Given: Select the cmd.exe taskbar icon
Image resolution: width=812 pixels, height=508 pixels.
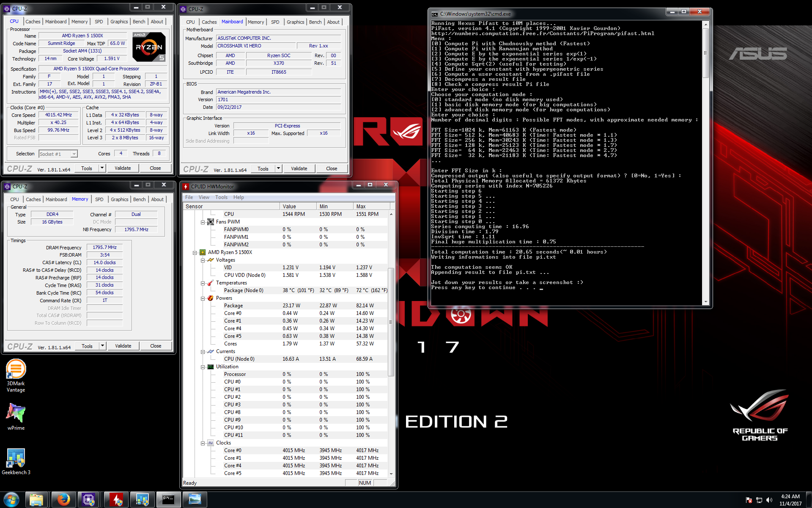Looking at the screenshot, I should (x=168, y=500).
